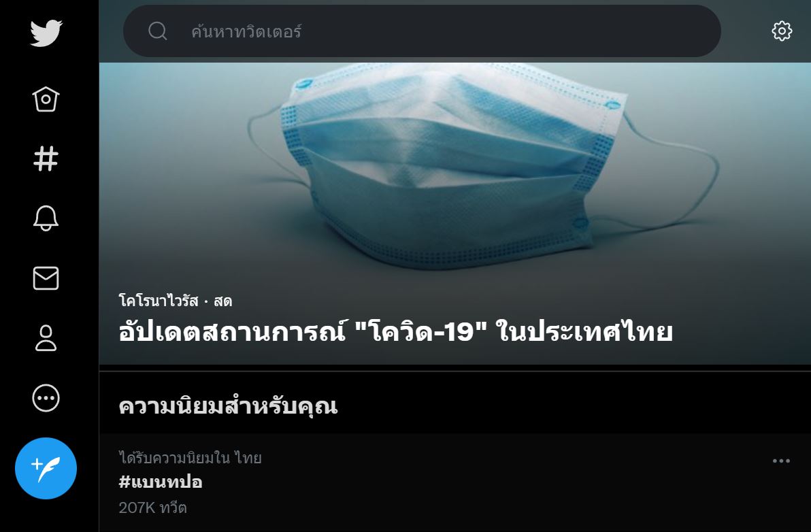
Task: Click the search magnifier icon
Action: coord(158,31)
